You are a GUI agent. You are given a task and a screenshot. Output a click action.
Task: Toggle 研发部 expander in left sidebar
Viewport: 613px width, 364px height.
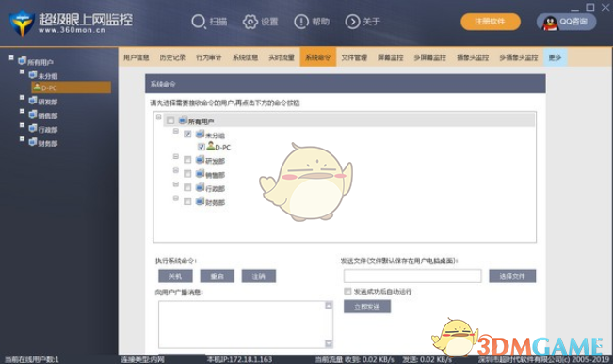coord(22,98)
